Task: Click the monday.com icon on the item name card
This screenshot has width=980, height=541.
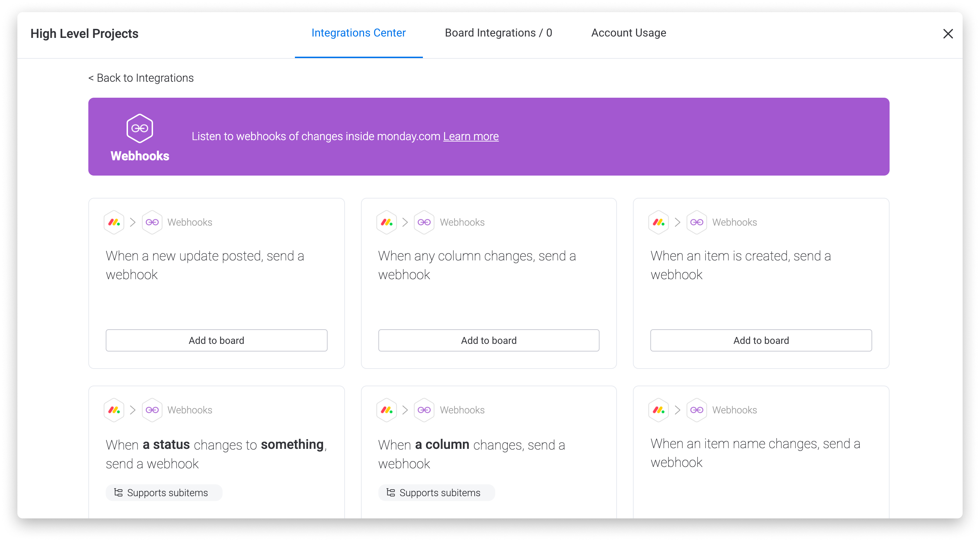Action: [x=659, y=410]
